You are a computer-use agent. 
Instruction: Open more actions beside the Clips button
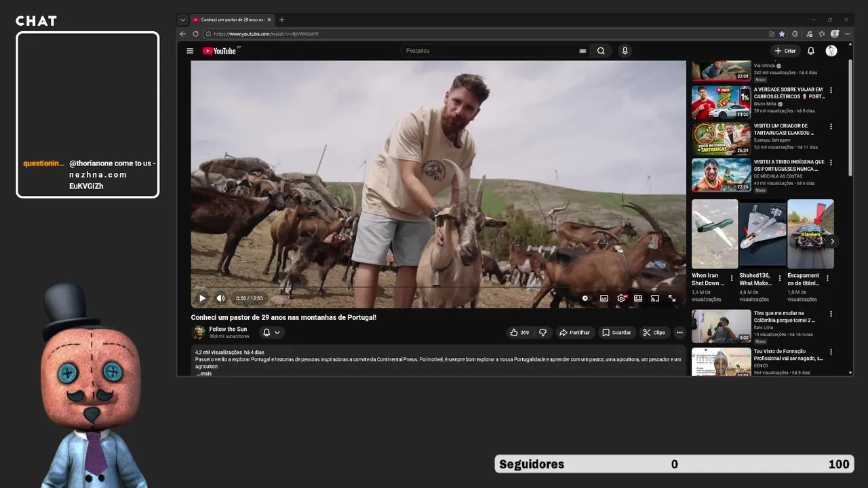coord(679,333)
